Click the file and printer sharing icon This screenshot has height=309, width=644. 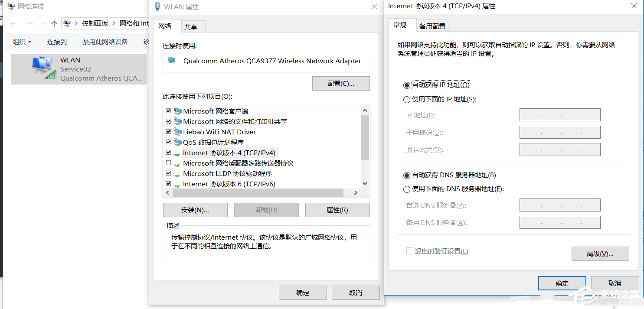tap(177, 122)
